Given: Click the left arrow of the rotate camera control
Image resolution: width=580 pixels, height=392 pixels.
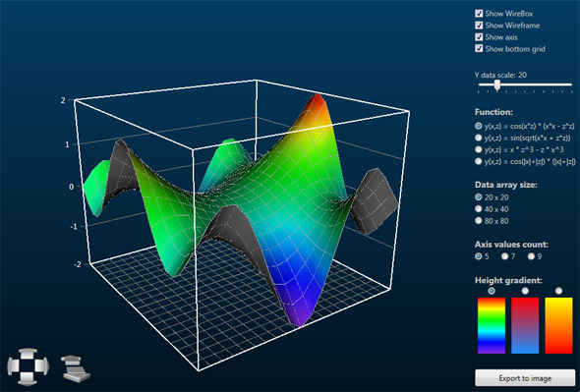Looking at the screenshot, I should tap(14, 366).
